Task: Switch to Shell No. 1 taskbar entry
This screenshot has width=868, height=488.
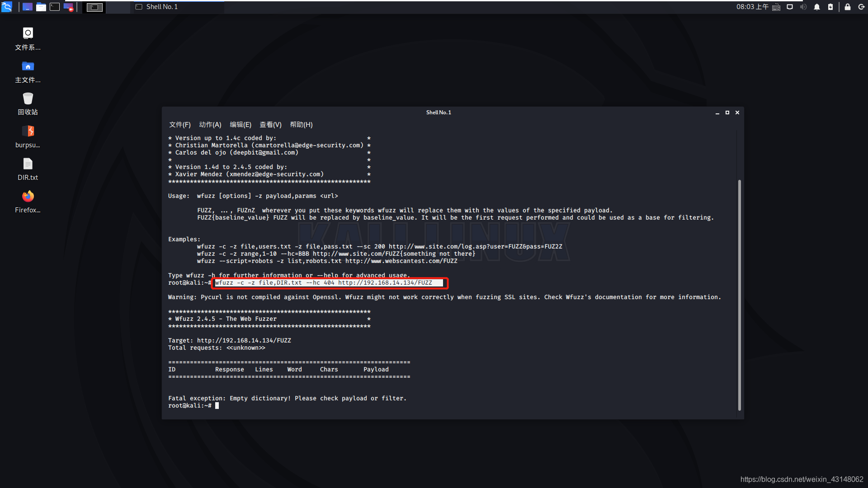Action: click(x=178, y=7)
